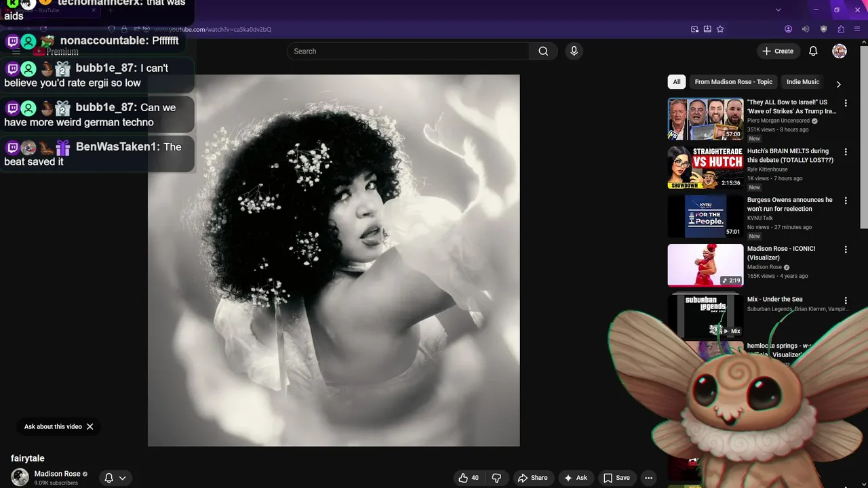The width and height of the screenshot is (868, 488).
Task: Save the video to a playlist
Action: click(x=616, y=478)
